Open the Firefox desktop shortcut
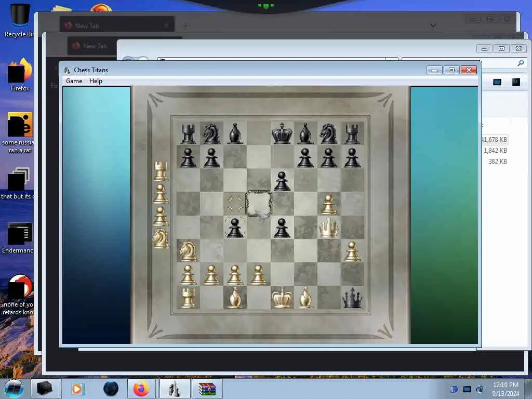This screenshot has width=532, height=399. coord(20,75)
